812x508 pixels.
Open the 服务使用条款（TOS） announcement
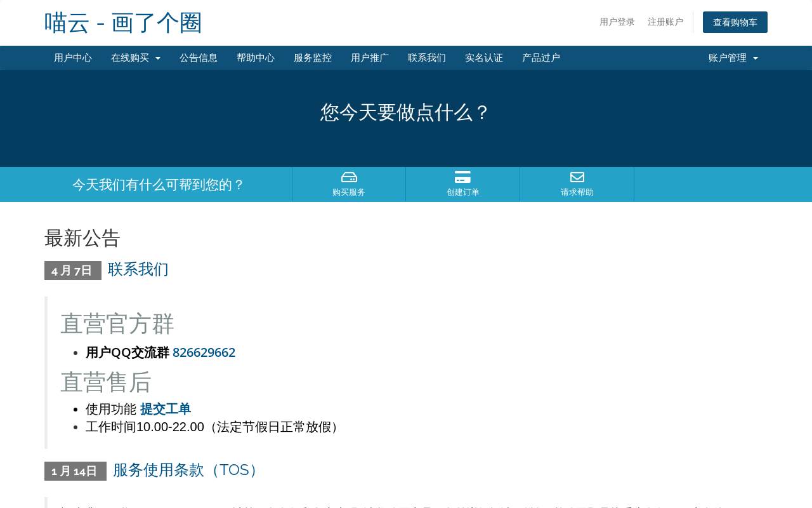187,470
